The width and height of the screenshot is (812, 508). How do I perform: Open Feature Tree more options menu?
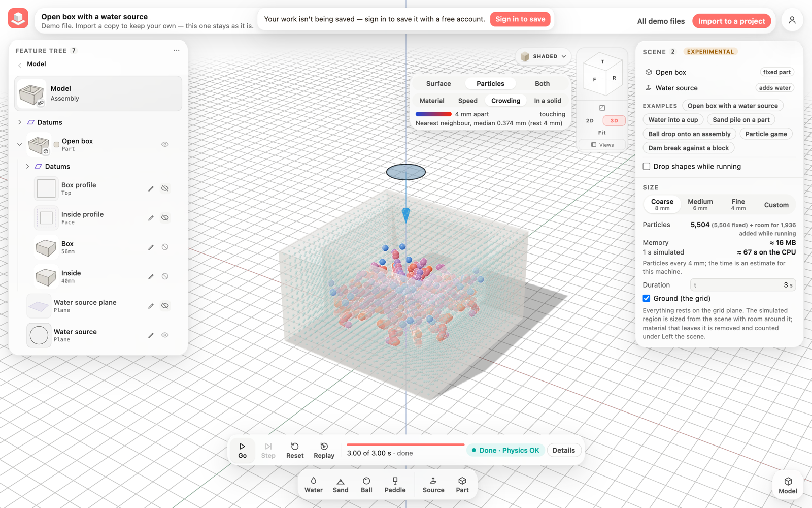(x=176, y=50)
